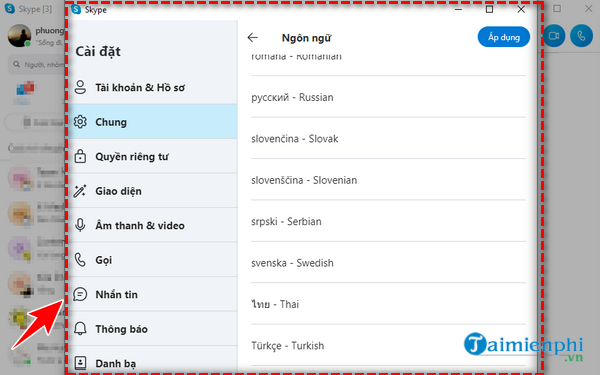Image resolution: width=600 pixels, height=375 pixels.
Task: Choose srpski - Serbian language
Action: (x=388, y=221)
